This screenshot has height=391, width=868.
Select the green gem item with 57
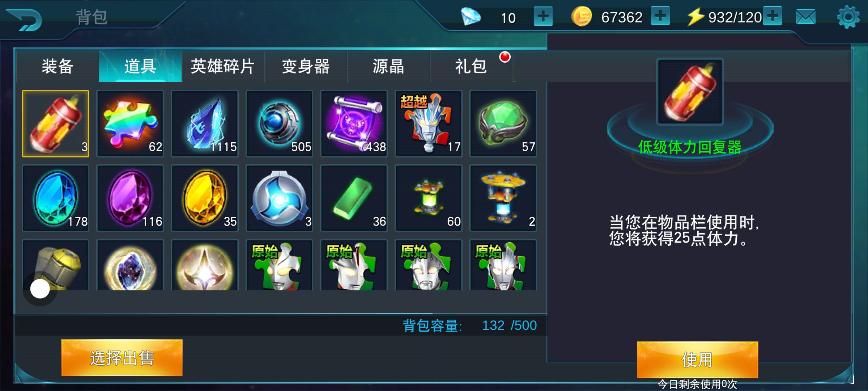(503, 123)
